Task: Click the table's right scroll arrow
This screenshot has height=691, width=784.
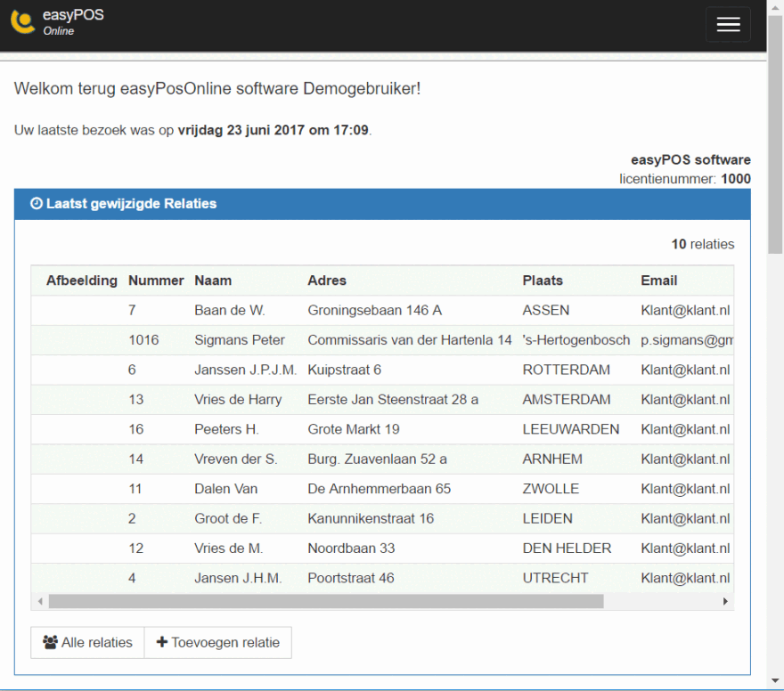Action: [x=725, y=601]
